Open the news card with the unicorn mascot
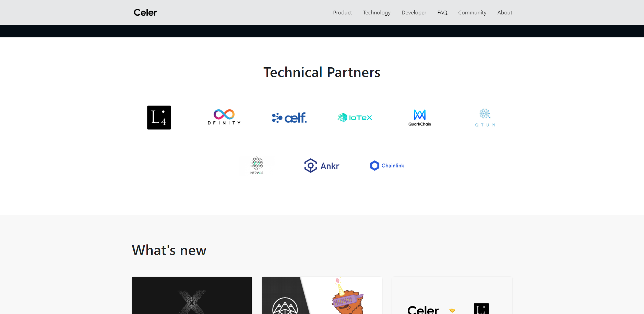This screenshot has width=644, height=314. 322,295
